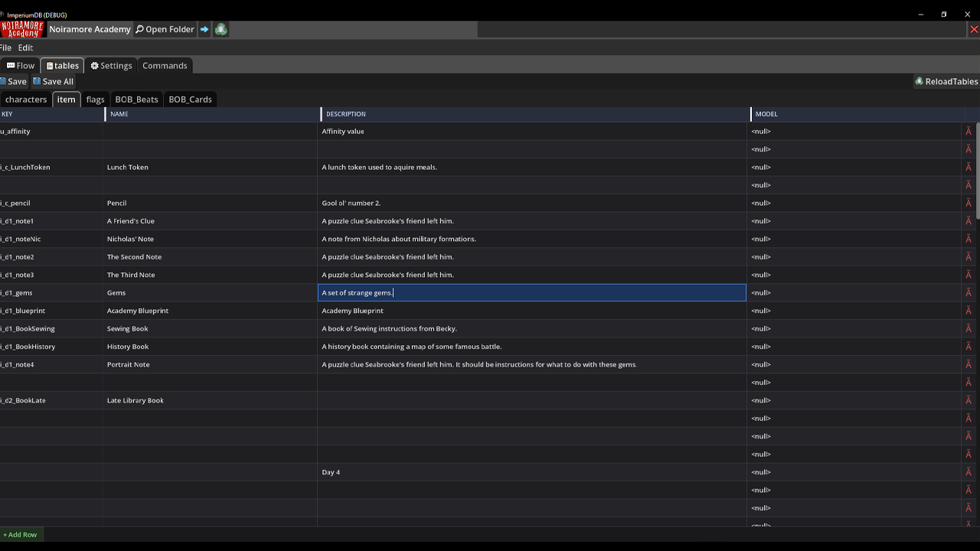Viewport: 980px width, 551px height.
Task: Click the NAME column header
Action: (213, 114)
